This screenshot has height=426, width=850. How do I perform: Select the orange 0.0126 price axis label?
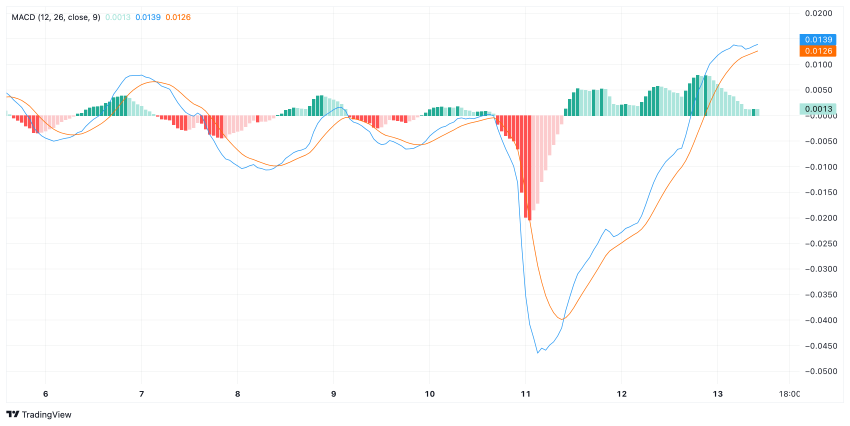click(819, 50)
